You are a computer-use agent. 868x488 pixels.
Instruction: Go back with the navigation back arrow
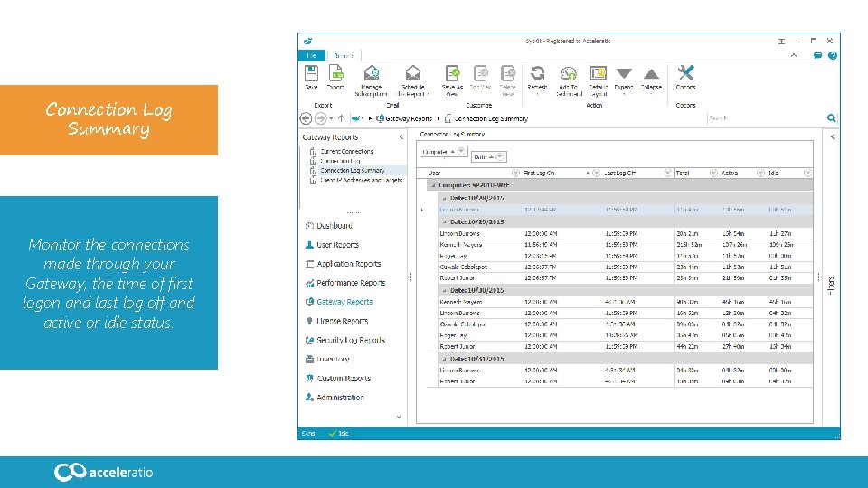pos(306,118)
